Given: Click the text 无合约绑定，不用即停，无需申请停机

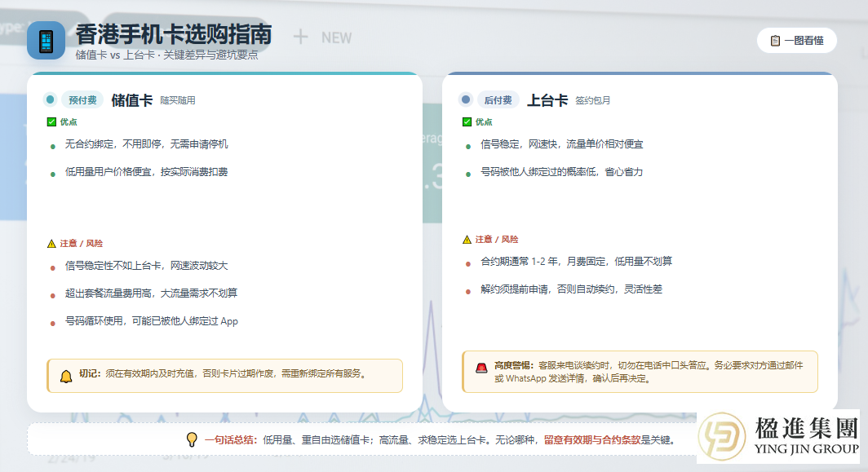Looking at the screenshot, I should point(146,144).
